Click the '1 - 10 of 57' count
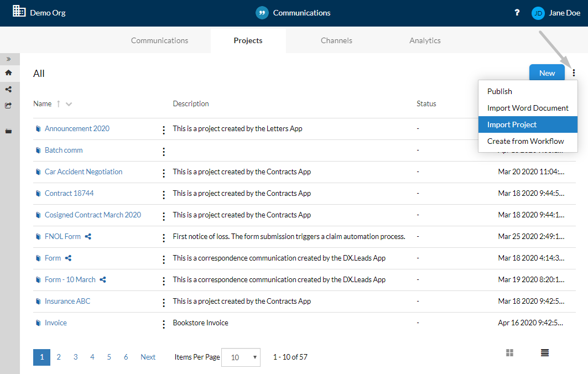The width and height of the screenshot is (588, 374). [x=290, y=357]
